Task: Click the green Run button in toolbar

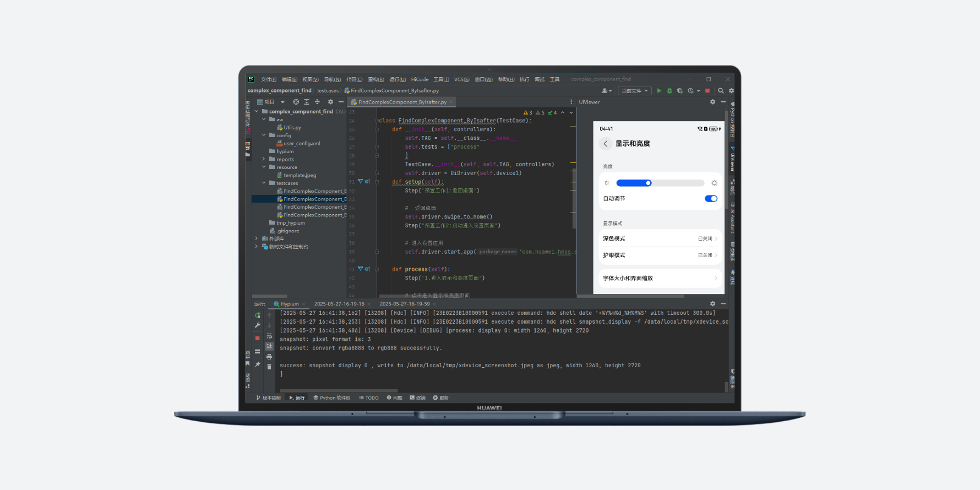Action: [659, 91]
